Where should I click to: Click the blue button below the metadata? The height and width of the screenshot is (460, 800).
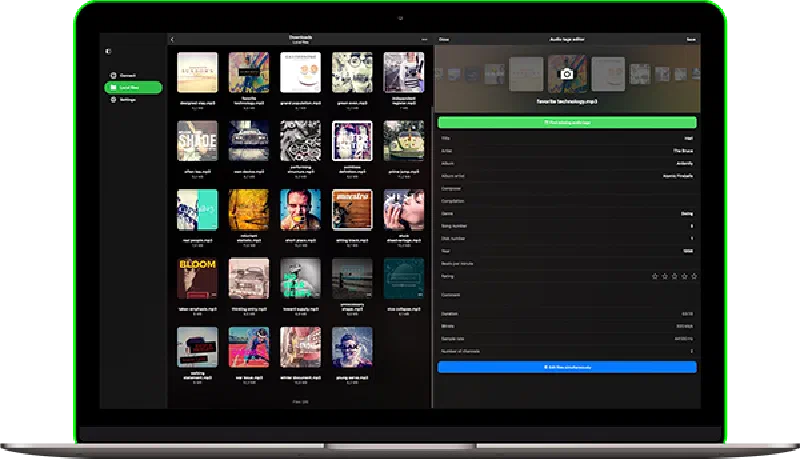pyautogui.click(x=566, y=368)
